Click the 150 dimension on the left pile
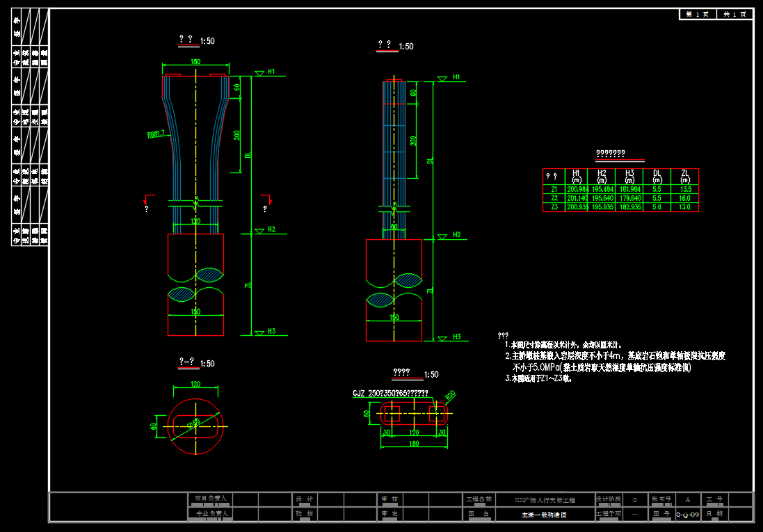Screen dimensions: 763x532 (195, 312)
